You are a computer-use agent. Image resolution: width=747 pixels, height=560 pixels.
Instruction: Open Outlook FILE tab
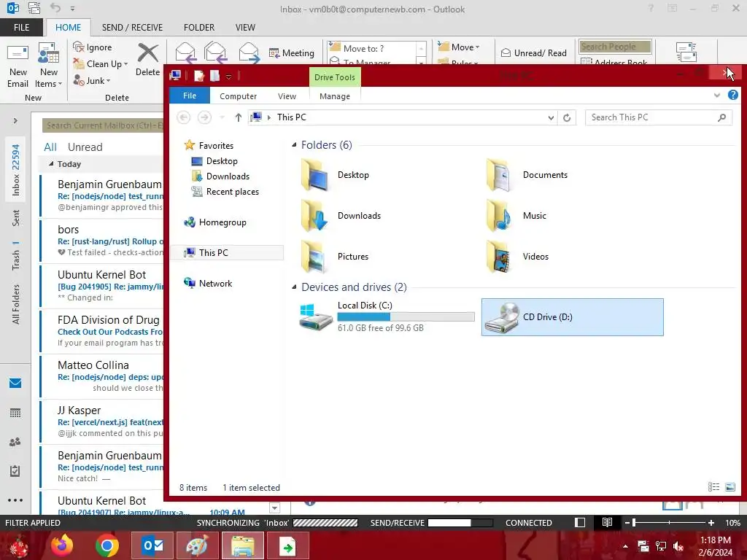point(21,28)
